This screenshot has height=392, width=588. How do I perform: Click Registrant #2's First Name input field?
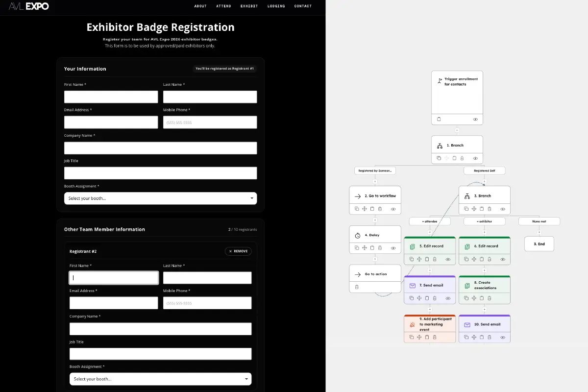click(114, 277)
